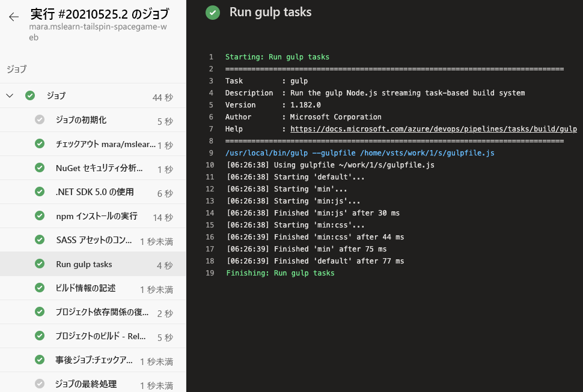Select the Run gulp tasks step
The width and height of the screenshot is (583, 392).
click(x=93, y=264)
